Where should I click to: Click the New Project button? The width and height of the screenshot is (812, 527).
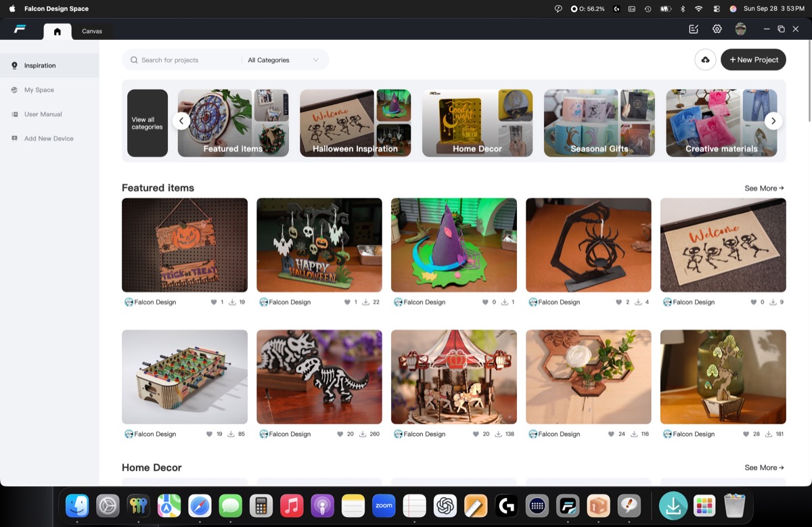pyautogui.click(x=753, y=60)
